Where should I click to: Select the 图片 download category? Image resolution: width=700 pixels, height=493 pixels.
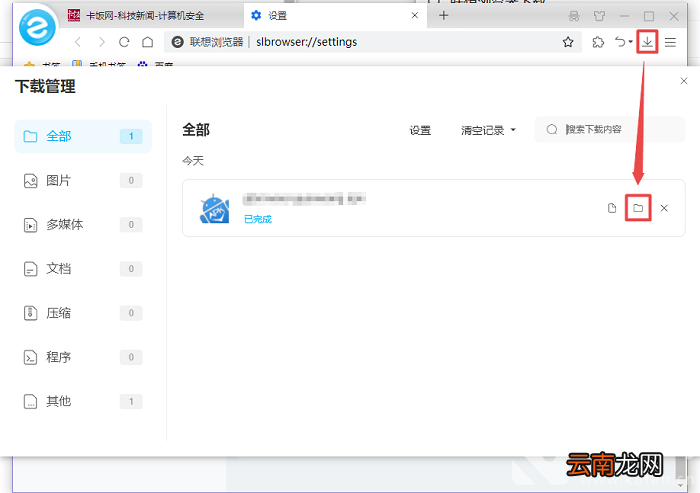click(83, 180)
